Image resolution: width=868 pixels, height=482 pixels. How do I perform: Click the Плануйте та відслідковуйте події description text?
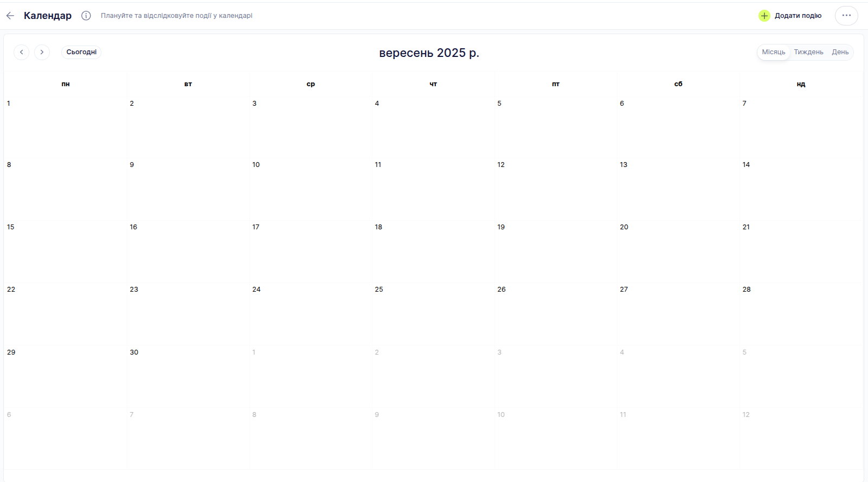(177, 16)
